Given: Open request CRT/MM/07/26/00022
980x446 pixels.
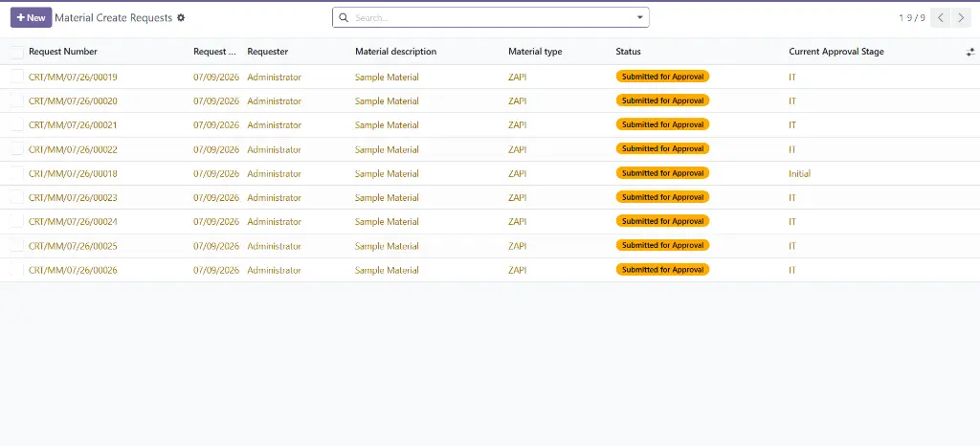Looking at the screenshot, I should tap(73, 150).
